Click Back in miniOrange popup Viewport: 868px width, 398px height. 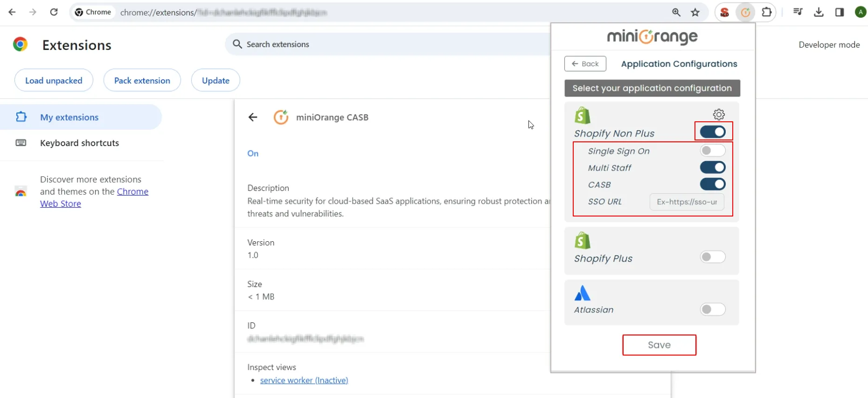tap(585, 64)
